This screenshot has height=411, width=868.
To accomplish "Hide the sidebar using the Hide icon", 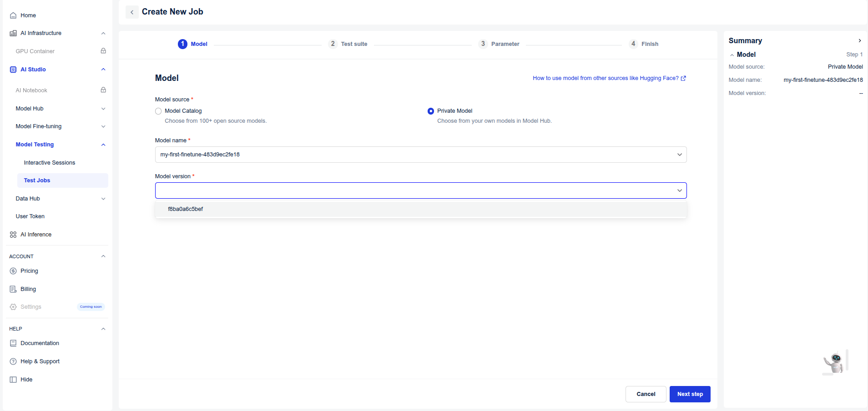I will [x=13, y=380].
